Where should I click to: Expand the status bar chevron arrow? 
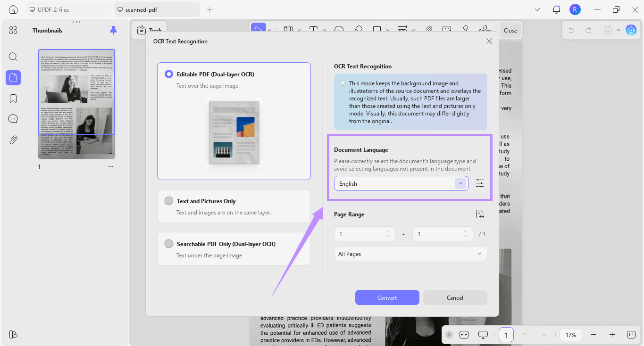(449, 335)
